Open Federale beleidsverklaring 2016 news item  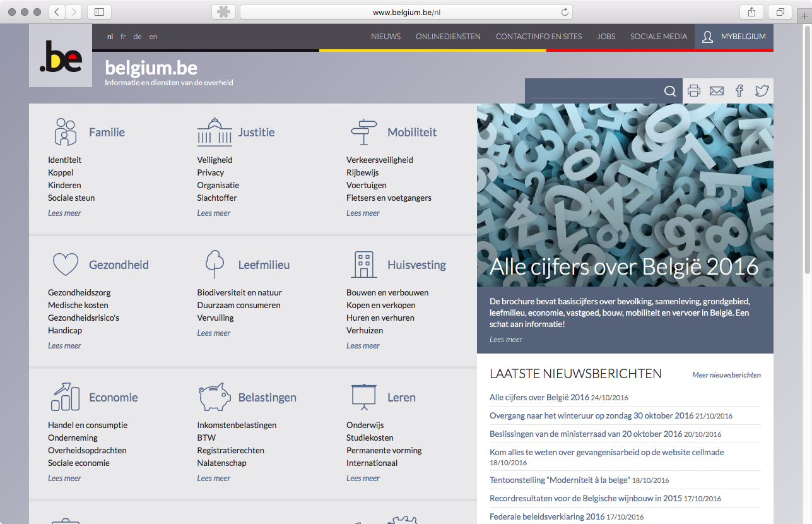click(x=547, y=517)
